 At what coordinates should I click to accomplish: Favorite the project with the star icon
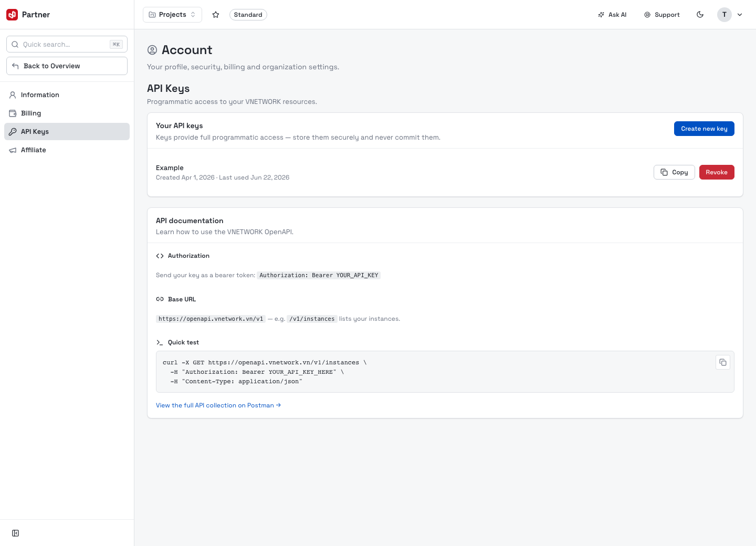[x=216, y=15]
